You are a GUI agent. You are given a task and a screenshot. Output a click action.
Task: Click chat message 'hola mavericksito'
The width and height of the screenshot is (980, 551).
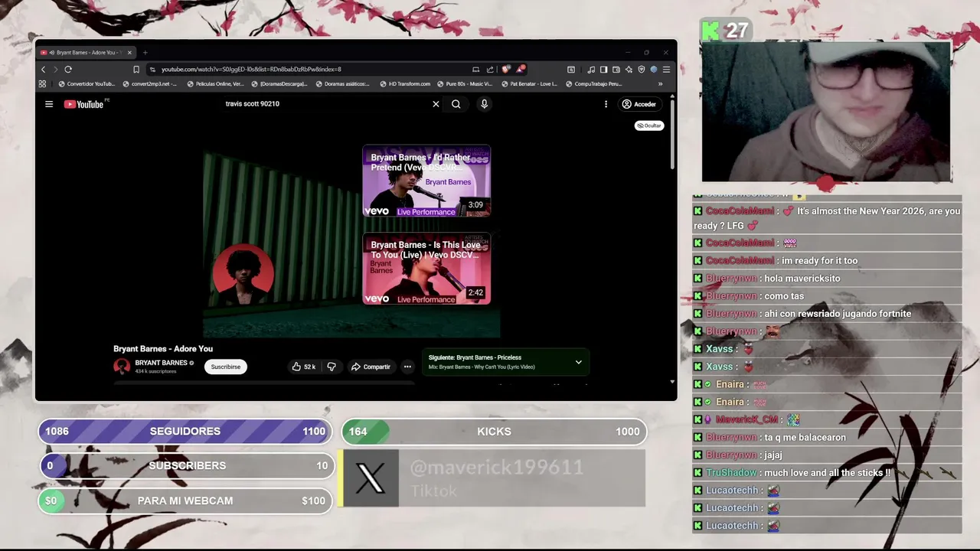(802, 279)
